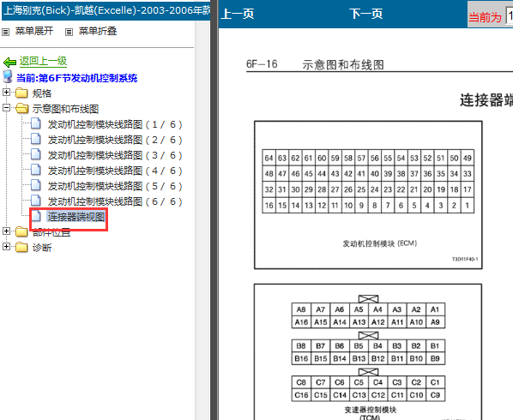513x420 pixels.
Task: Select the 连接器端视图 tree item
Action: 76,217
